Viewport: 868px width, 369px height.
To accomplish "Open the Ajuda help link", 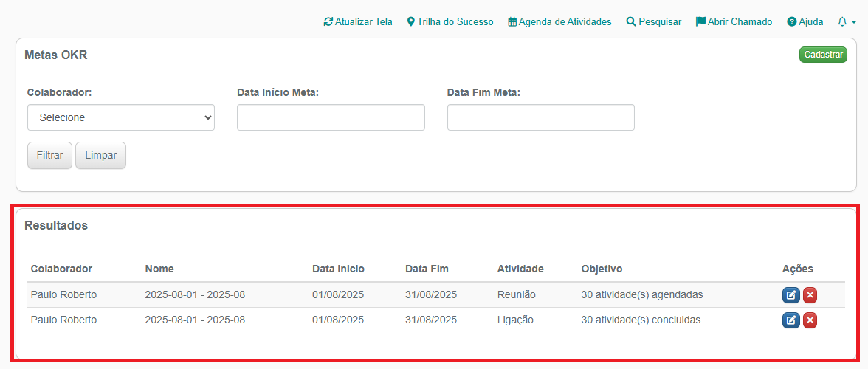I will (805, 22).
